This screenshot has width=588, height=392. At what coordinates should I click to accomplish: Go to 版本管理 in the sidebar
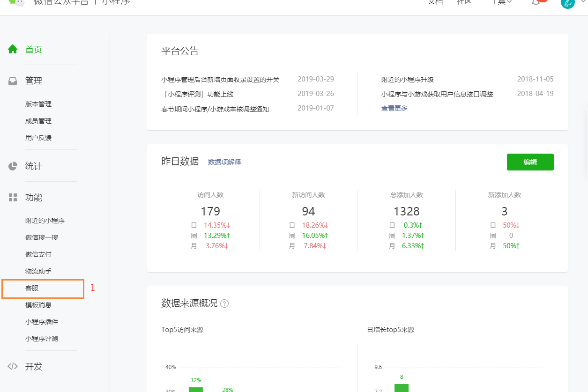[x=38, y=104]
